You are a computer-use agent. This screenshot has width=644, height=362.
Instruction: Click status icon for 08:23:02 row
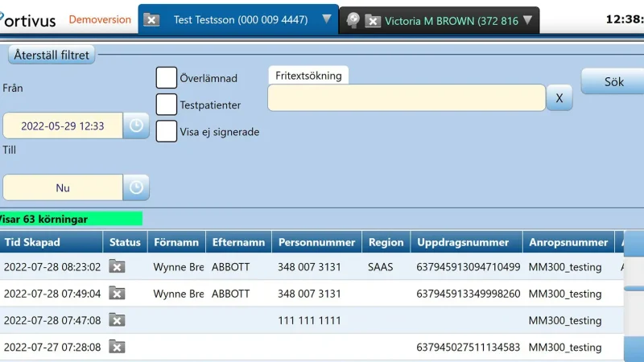pyautogui.click(x=118, y=267)
